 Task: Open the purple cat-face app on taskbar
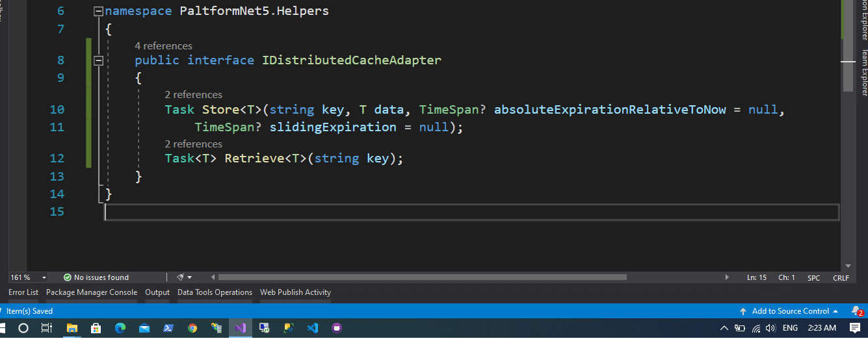(337, 328)
